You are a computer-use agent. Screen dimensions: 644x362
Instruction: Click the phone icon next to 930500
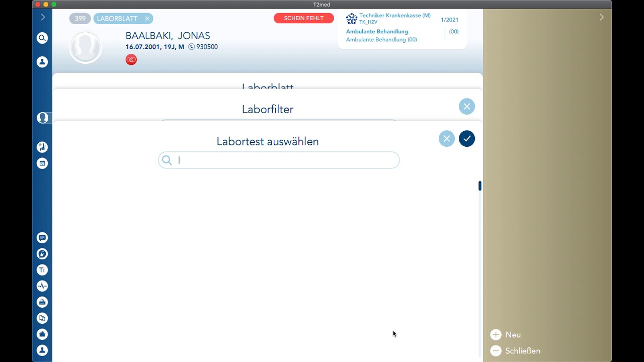pos(192,47)
